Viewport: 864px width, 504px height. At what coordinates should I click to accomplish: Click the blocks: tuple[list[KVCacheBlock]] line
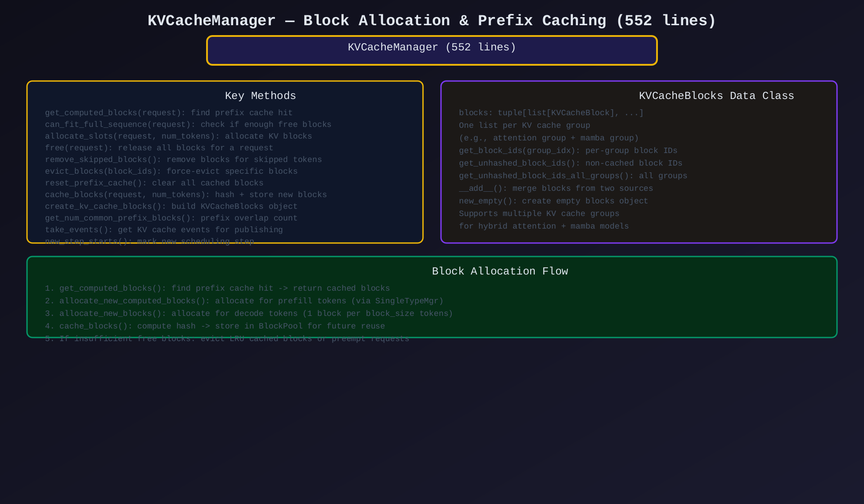pyautogui.click(x=551, y=112)
